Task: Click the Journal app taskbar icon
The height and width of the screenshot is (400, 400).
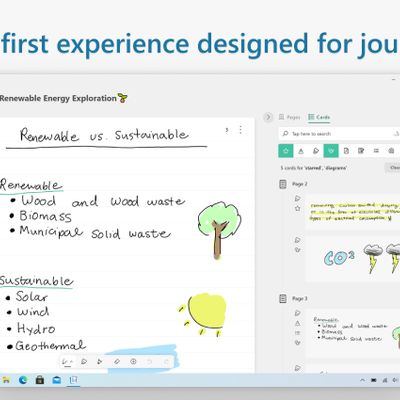Action: 74,380
